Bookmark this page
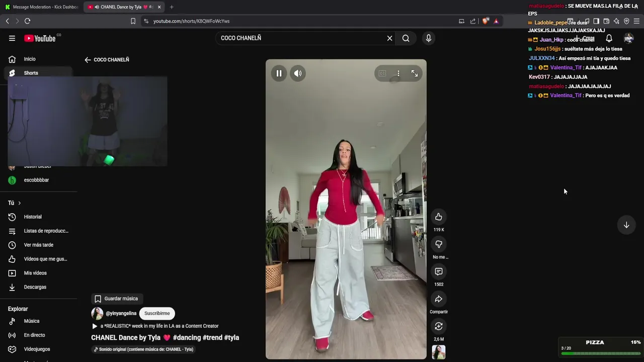The height and width of the screenshot is (362, 644). click(x=133, y=21)
